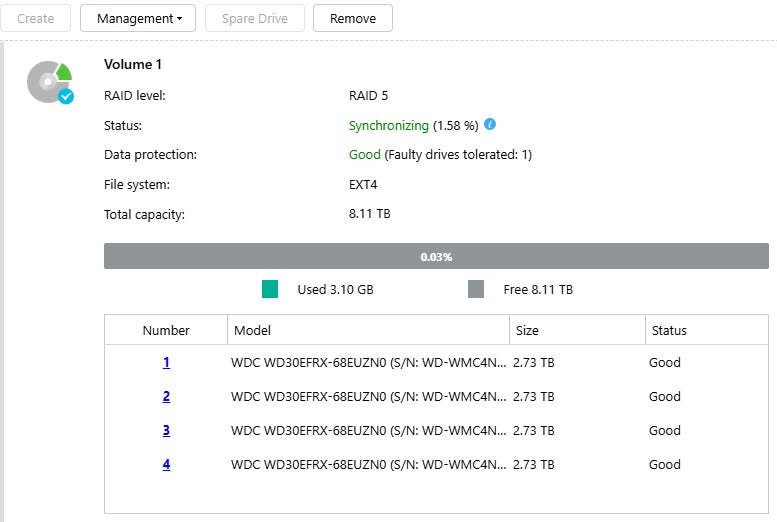Click the Good status of drive 4
This screenshot has height=522, width=777.
[x=665, y=464]
